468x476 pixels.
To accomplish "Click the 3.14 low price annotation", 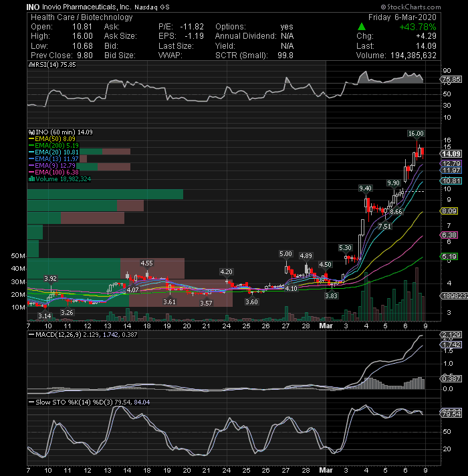I will point(45,316).
